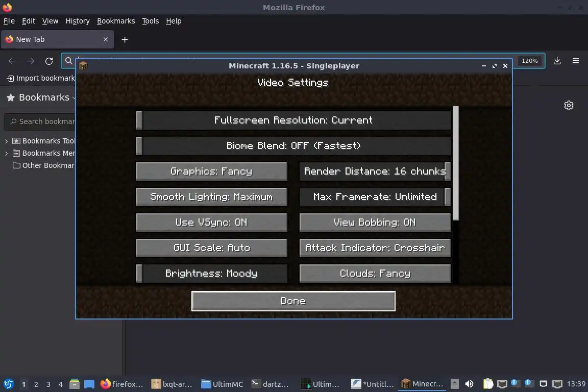Open the file manager taskbar launcher
This screenshot has height=392, width=588.
(75, 384)
